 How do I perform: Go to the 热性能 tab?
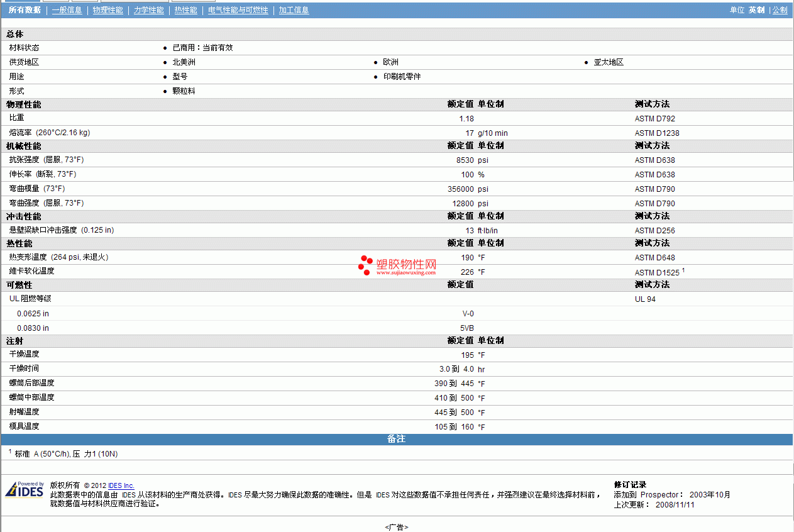[186, 10]
